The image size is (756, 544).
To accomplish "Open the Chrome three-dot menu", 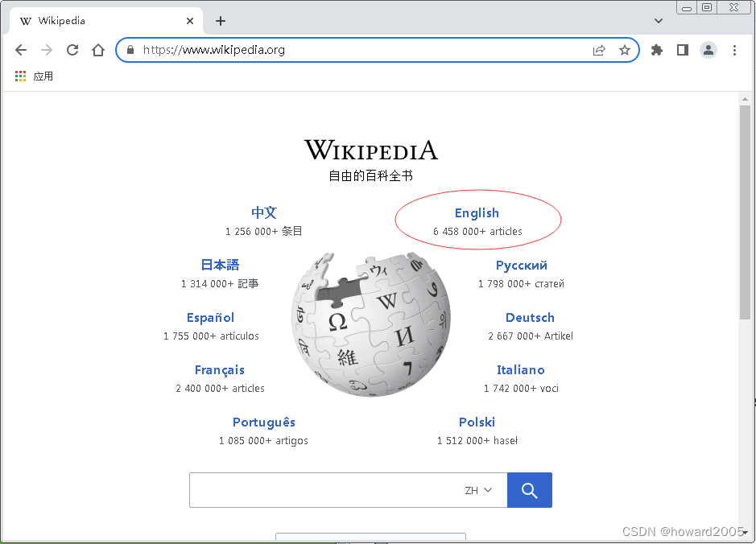I will pyautogui.click(x=734, y=50).
